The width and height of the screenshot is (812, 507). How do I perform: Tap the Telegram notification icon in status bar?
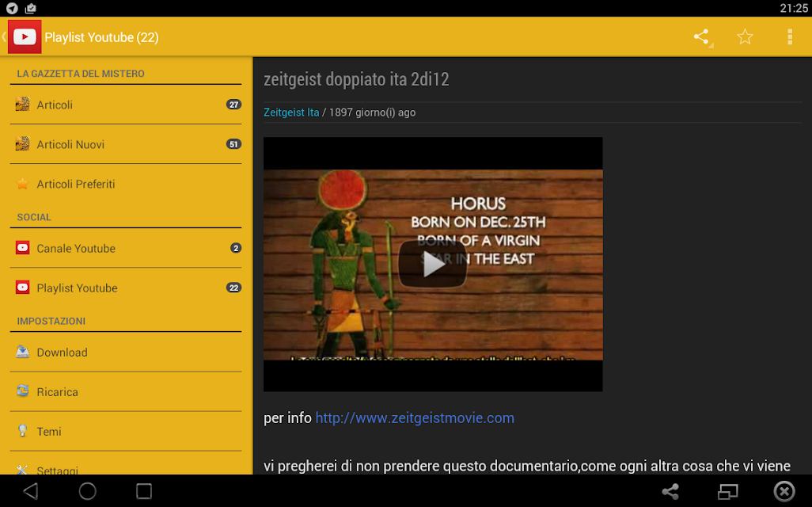pos(12,8)
